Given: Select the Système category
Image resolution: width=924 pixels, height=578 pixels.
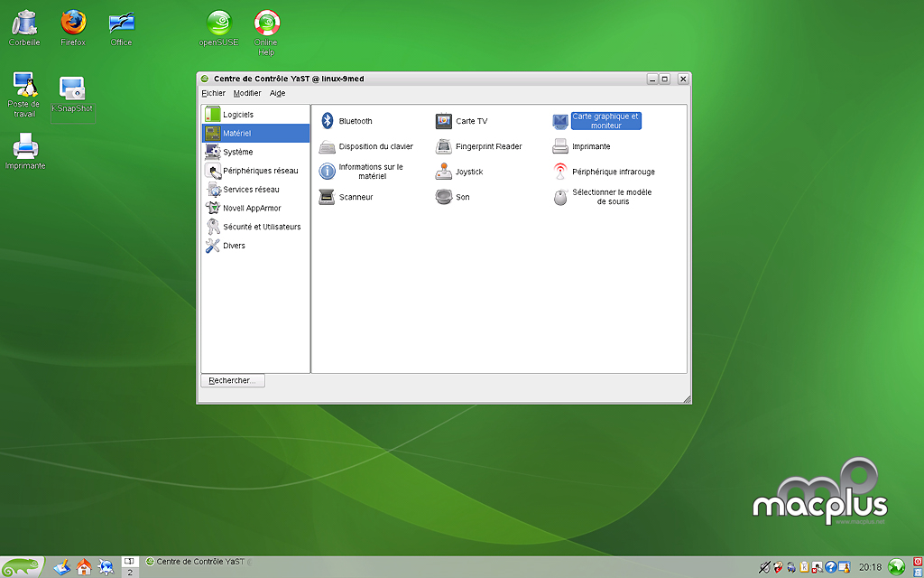Looking at the screenshot, I should [255, 152].
